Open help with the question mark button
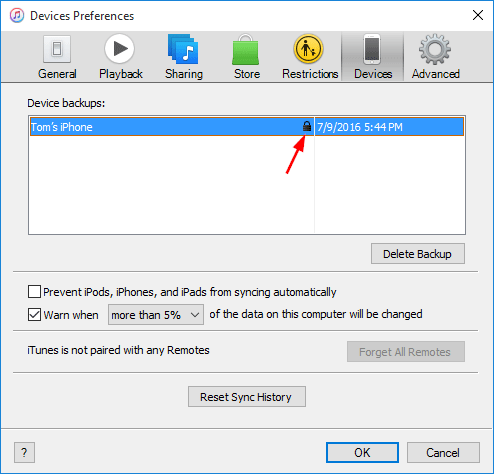This screenshot has width=494, height=474. tap(24, 453)
